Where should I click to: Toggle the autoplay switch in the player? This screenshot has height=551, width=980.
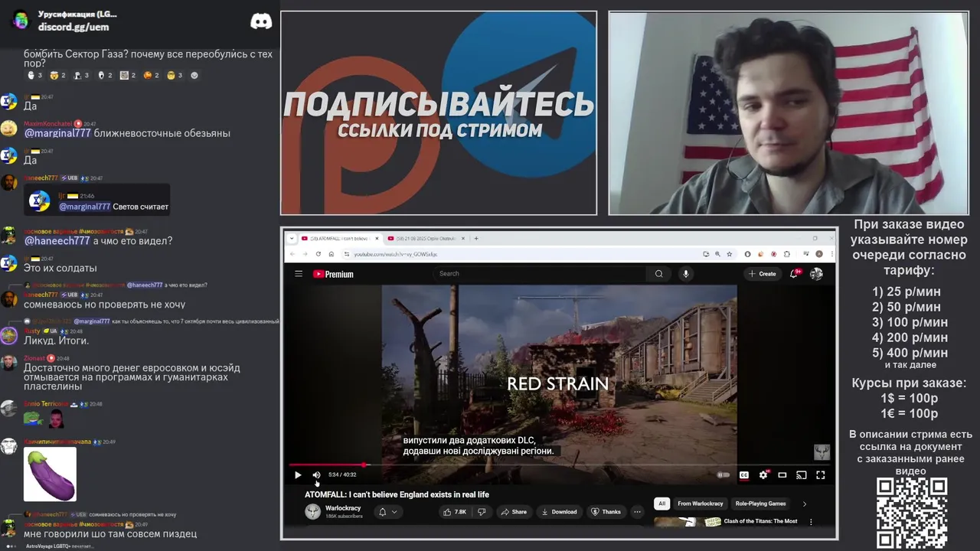tap(723, 475)
